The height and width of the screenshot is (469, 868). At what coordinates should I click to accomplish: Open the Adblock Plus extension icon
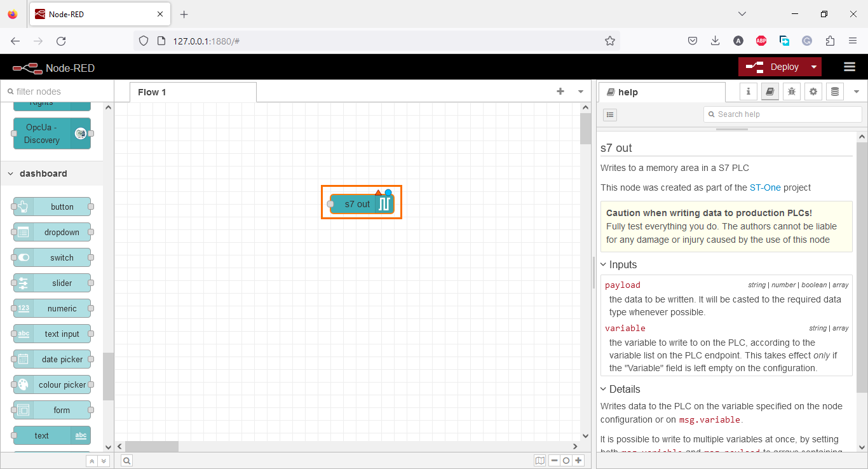point(761,41)
